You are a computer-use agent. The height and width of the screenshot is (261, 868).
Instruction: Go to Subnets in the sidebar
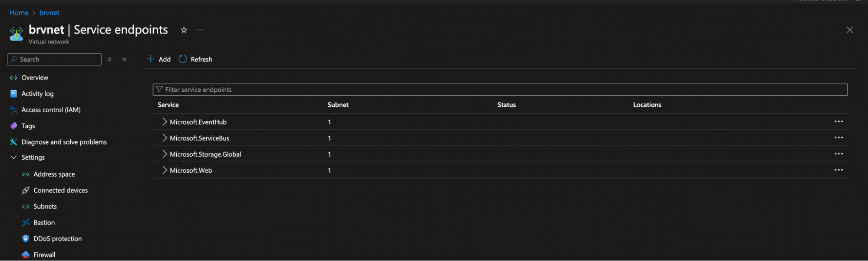[45, 207]
